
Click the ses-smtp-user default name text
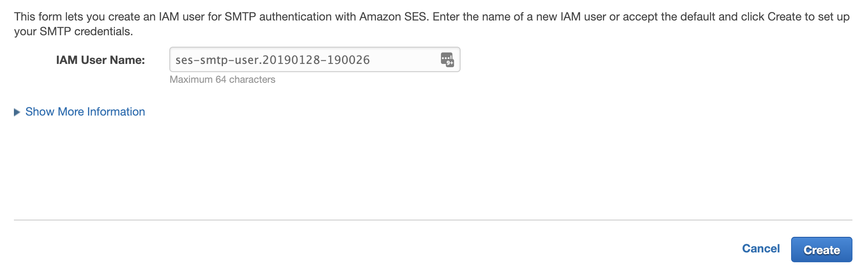(x=272, y=60)
